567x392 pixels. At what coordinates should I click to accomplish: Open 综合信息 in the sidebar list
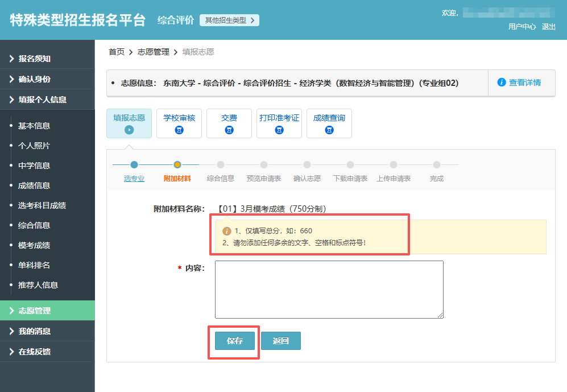pyautogui.click(x=34, y=225)
